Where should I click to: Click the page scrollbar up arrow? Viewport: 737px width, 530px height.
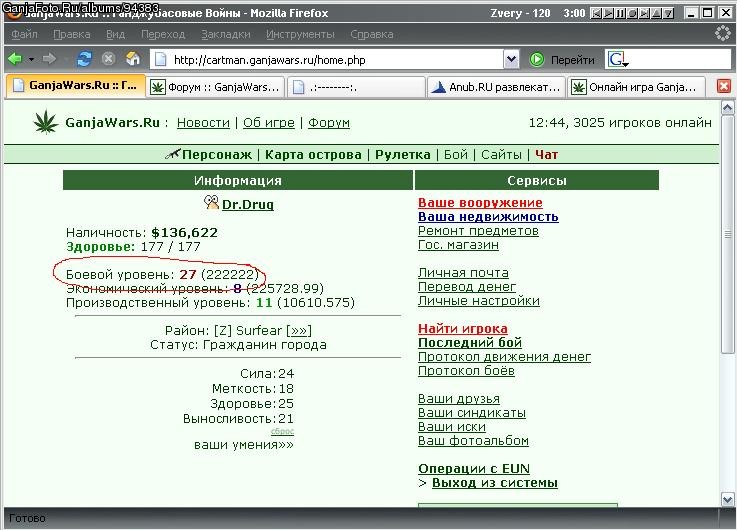point(728,108)
